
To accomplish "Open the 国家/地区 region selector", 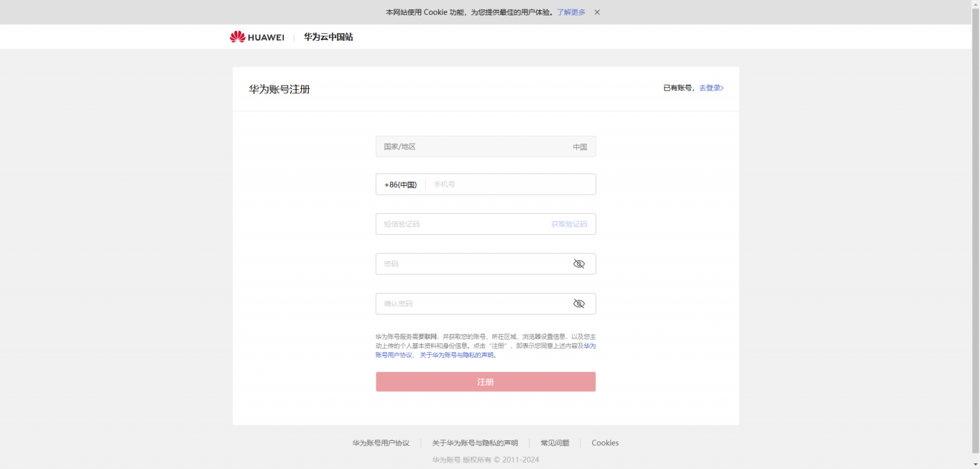I will [x=485, y=147].
